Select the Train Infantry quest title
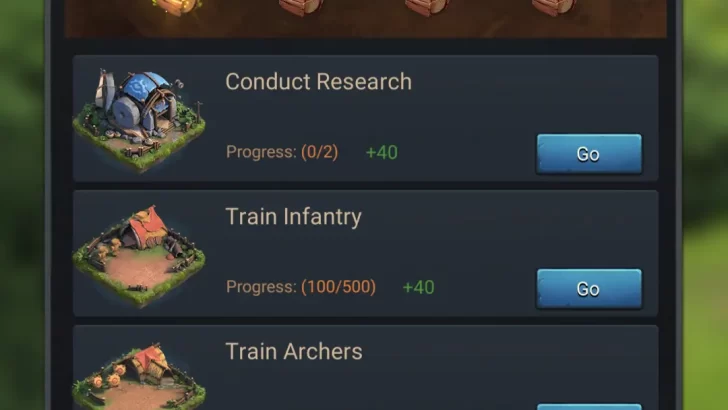The image size is (728, 410). [293, 217]
